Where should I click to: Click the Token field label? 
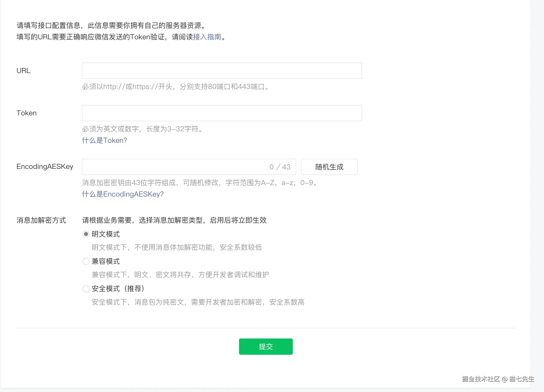pyautogui.click(x=26, y=113)
